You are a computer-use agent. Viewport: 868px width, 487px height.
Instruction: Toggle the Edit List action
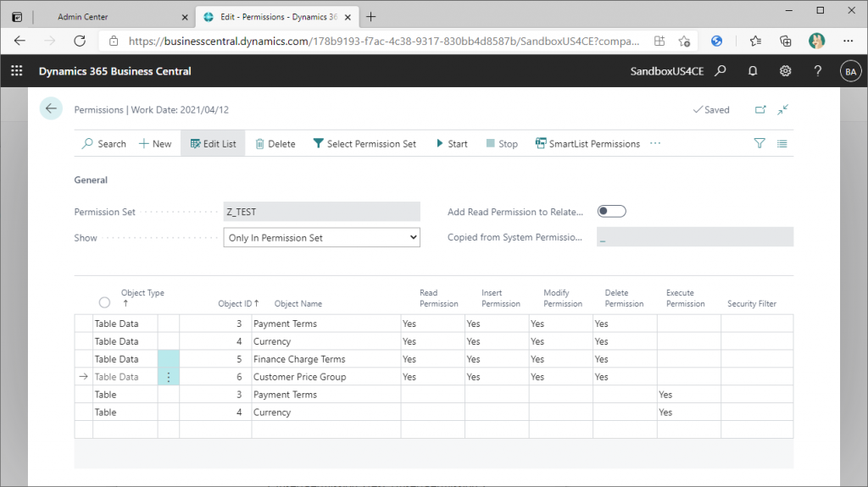tap(213, 143)
